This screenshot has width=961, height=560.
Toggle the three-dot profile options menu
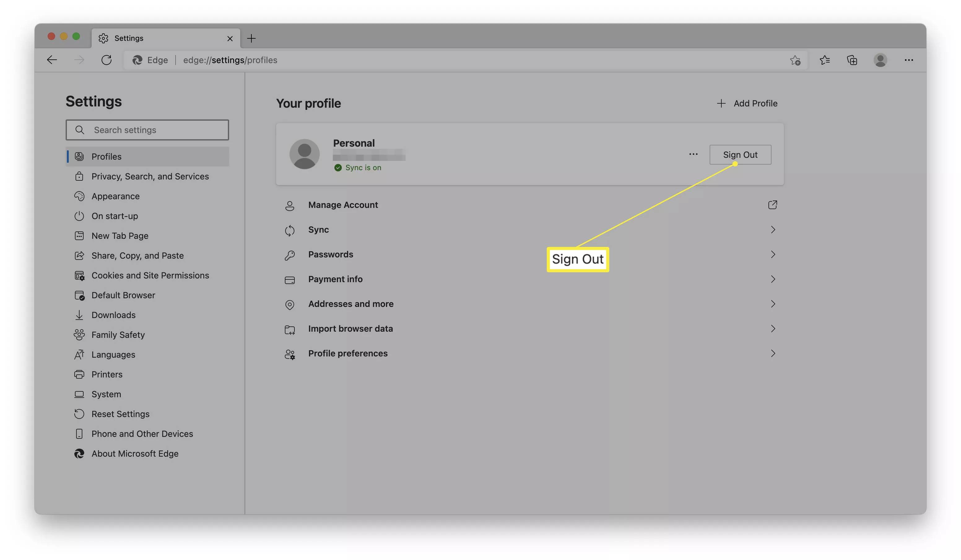coord(694,154)
